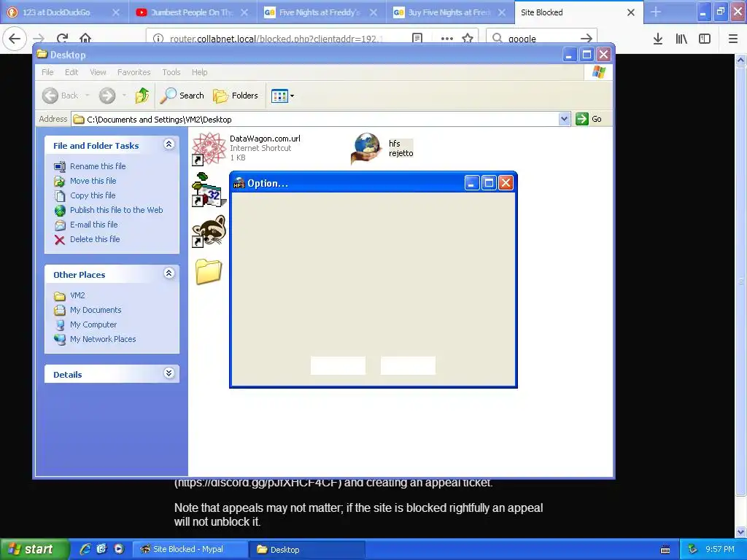This screenshot has height=560, width=747.
Task: Toggle the browser sidebar icon
Action: tap(705, 39)
